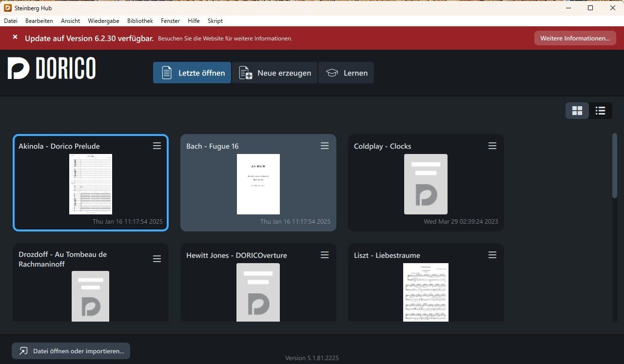Open hamburger menu on Bach - Fugue 16
Viewport: 624px width, 364px height.
pos(325,146)
